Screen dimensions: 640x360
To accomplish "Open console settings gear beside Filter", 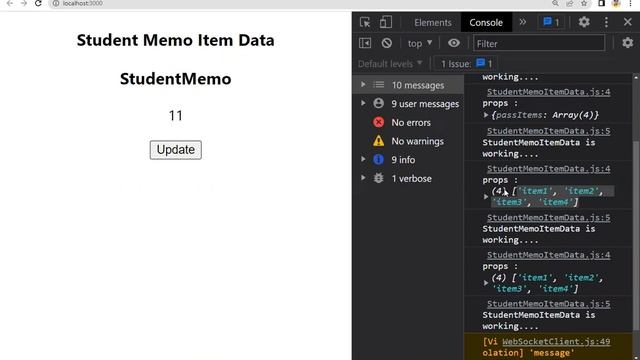I will click(x=627, y=43).
